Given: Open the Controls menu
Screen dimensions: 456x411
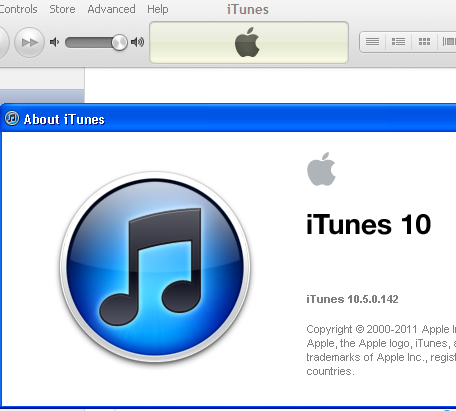Looking at the screenshot, I should [x=18, y=9].
